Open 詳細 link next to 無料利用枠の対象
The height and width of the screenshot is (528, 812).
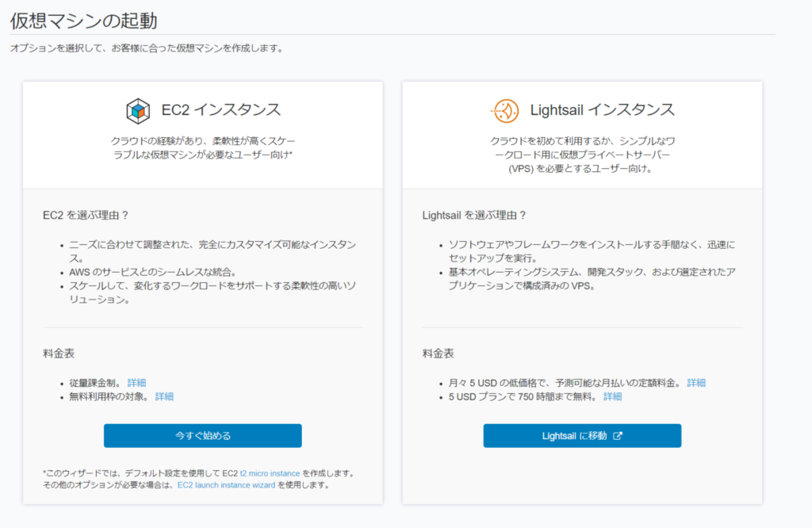click(x=164, y=396)
